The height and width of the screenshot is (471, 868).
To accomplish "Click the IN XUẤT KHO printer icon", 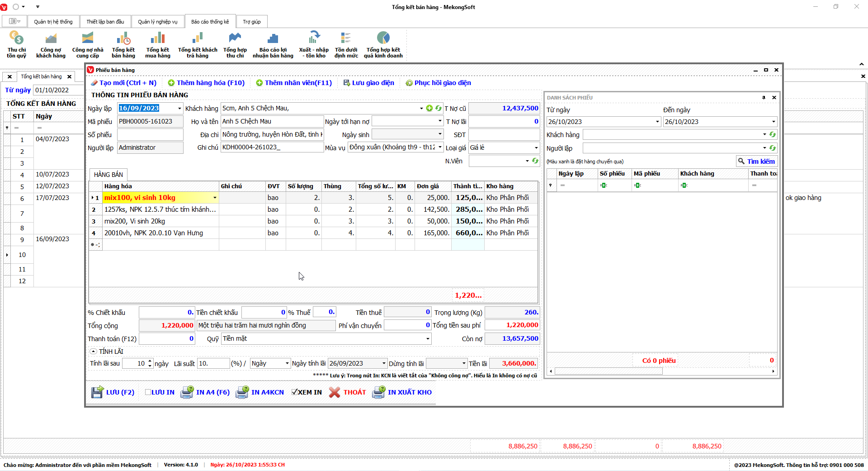I will click(378, 392).
